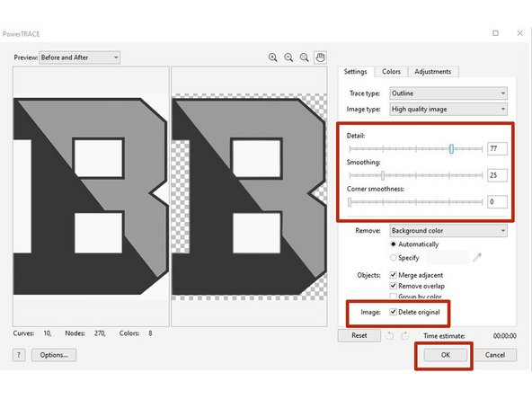Click the after traced preview pane
The height and width of the screenshot is (399, 532).
pos(250,197)
